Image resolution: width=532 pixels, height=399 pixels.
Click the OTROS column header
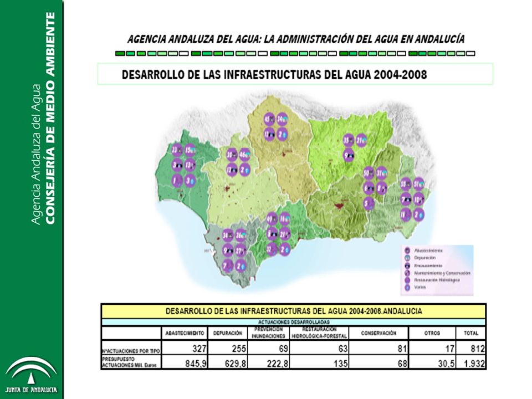click(x=432, y=333)
